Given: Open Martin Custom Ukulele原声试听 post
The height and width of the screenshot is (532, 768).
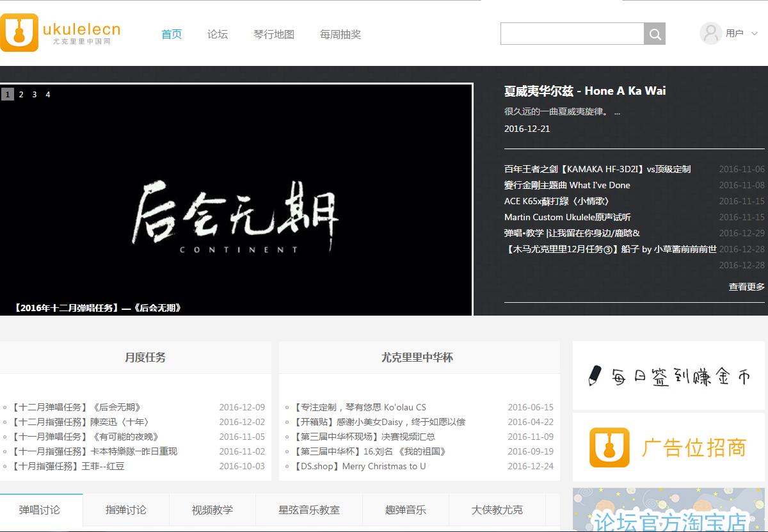Looking at the screenshot, I should [x=568, y=217].
